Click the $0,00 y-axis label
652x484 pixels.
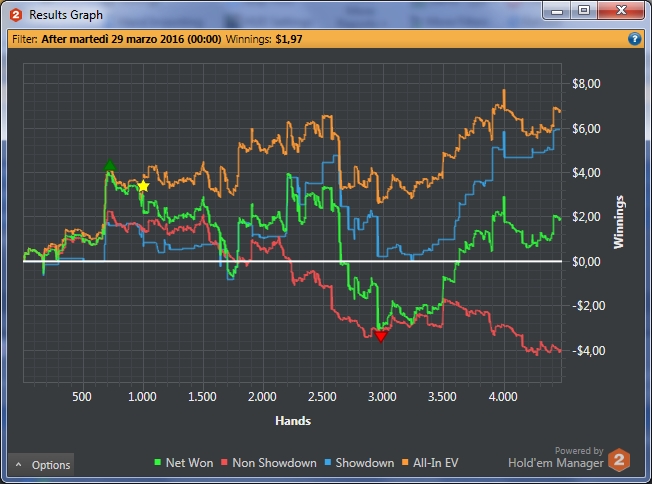pyautogui.click(x=586, y=262)
